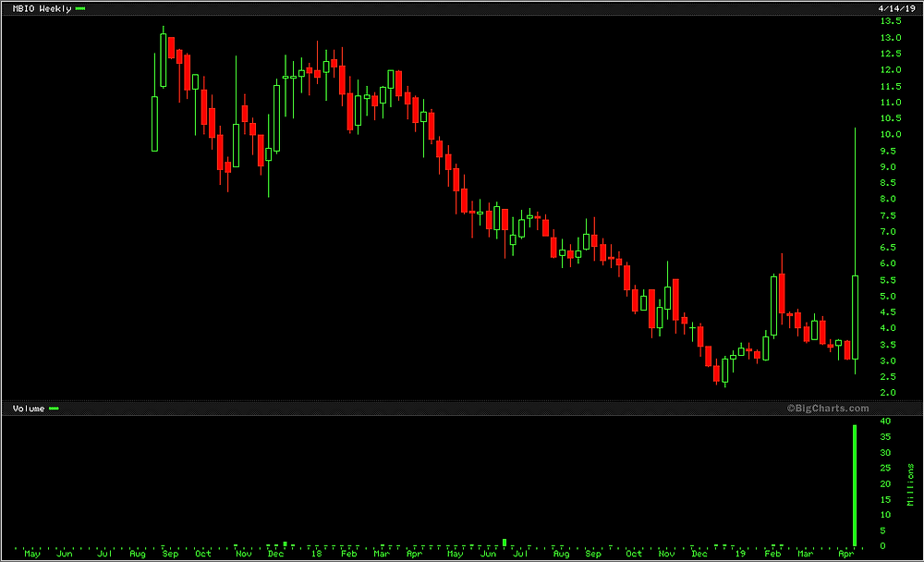Click the Volume panel label
Image resolution: width=924 pixels, height=562 pixels.
click(x=29, y=408)
